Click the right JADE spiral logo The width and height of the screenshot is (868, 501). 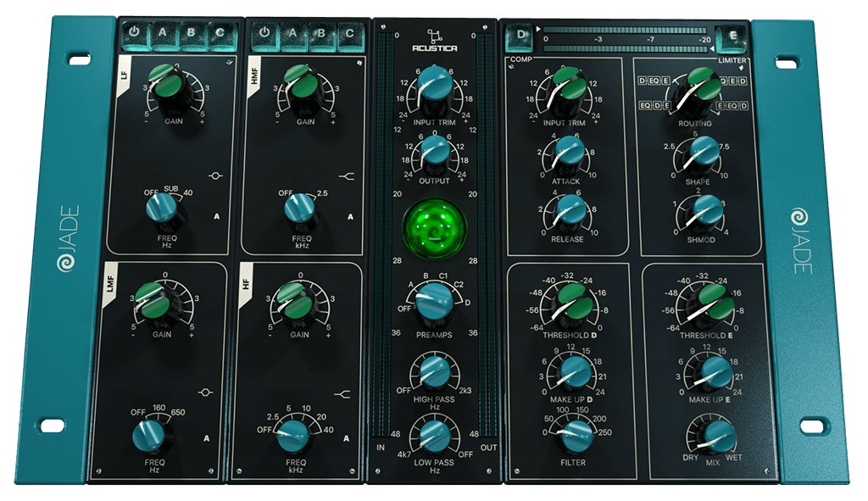[798, 217]
